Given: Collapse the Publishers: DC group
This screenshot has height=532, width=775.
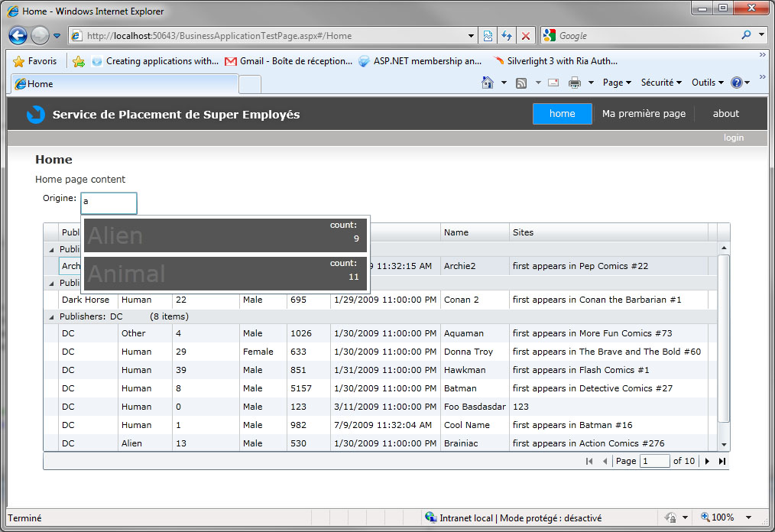Looking at the screenshot, I should (52, 316).
